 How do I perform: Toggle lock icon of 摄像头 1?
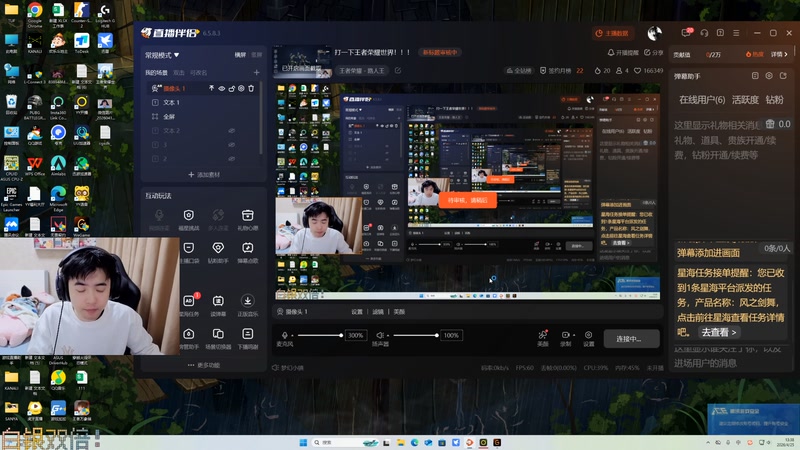point(232,88)
